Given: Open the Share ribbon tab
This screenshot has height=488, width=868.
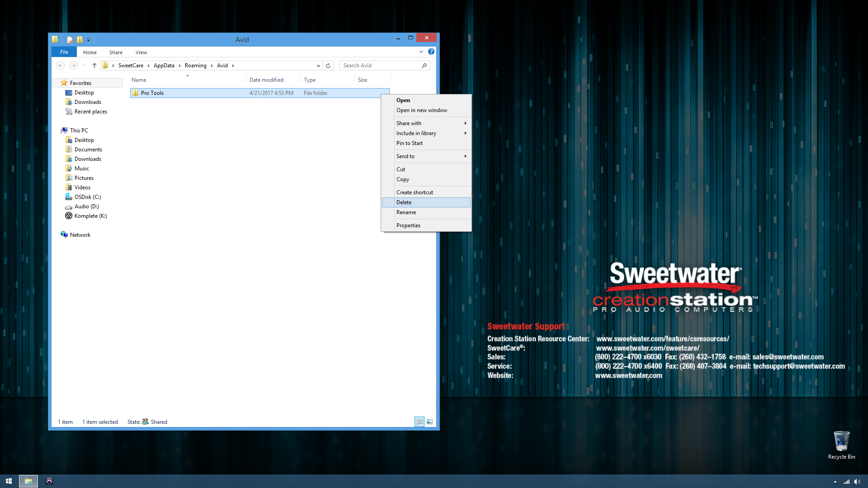Looking at the screenshot, I should point(116,52).
